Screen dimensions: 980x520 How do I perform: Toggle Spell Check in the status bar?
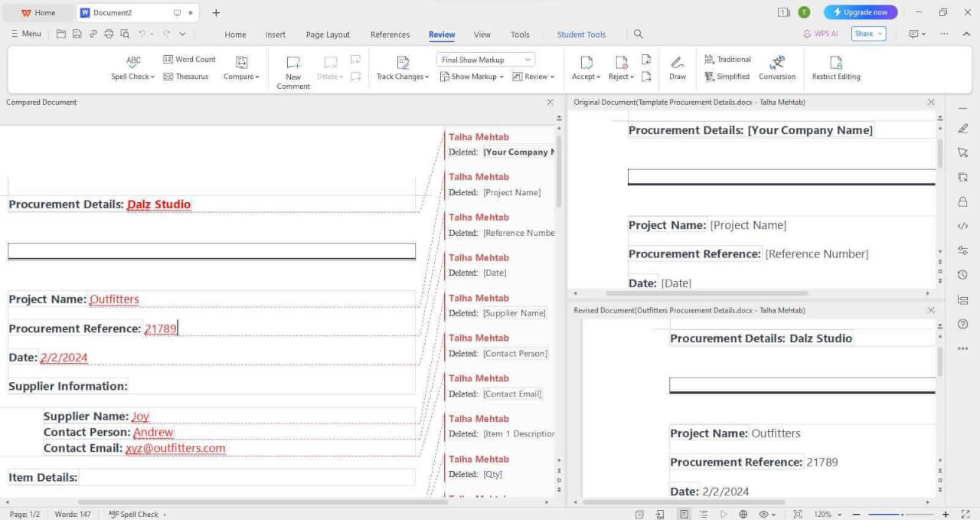pos(135,514)
